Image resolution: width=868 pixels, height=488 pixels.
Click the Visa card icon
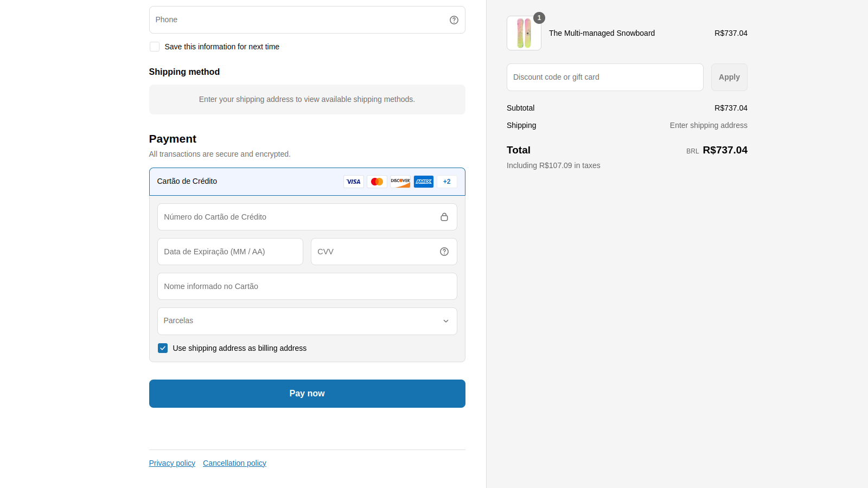tap(354, 182)
